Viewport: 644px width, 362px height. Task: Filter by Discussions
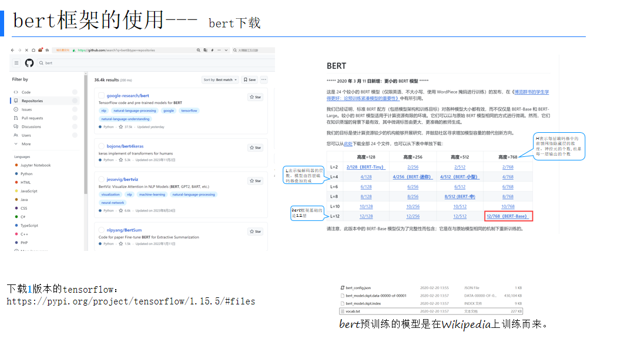pos(45,126)
